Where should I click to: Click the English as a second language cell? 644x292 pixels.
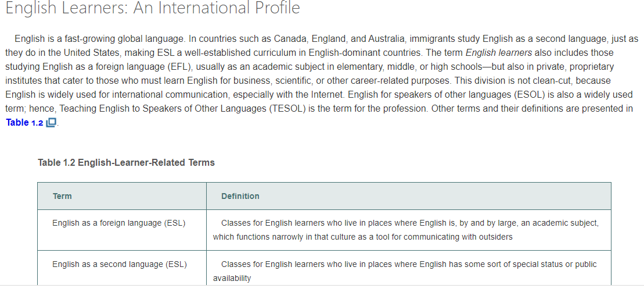click(x=119, y=264)
